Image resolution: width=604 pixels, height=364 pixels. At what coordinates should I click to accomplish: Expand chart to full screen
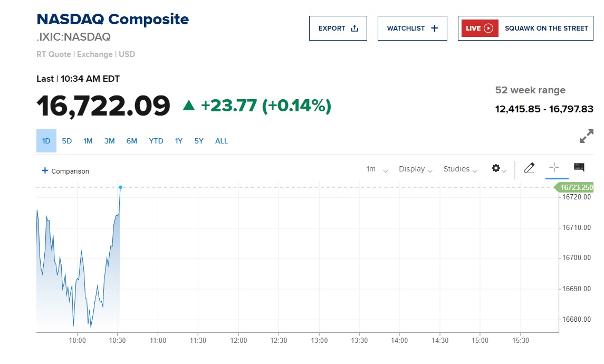pos(586,136)
